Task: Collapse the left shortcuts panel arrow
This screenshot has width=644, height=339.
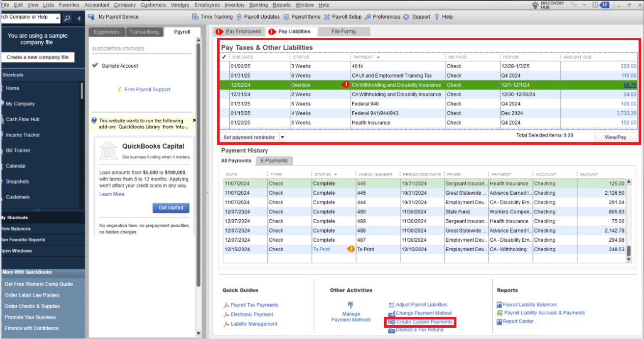Action: pyautogui.click(x=79, y=18)
